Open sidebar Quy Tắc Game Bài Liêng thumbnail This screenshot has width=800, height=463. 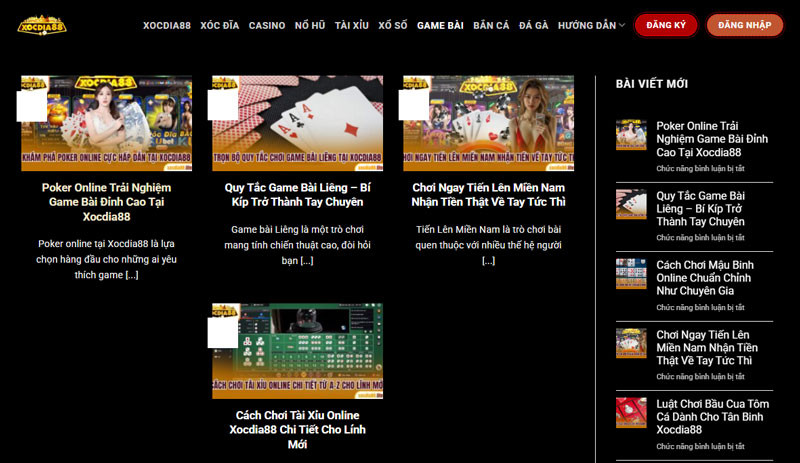tap(631, 204)
